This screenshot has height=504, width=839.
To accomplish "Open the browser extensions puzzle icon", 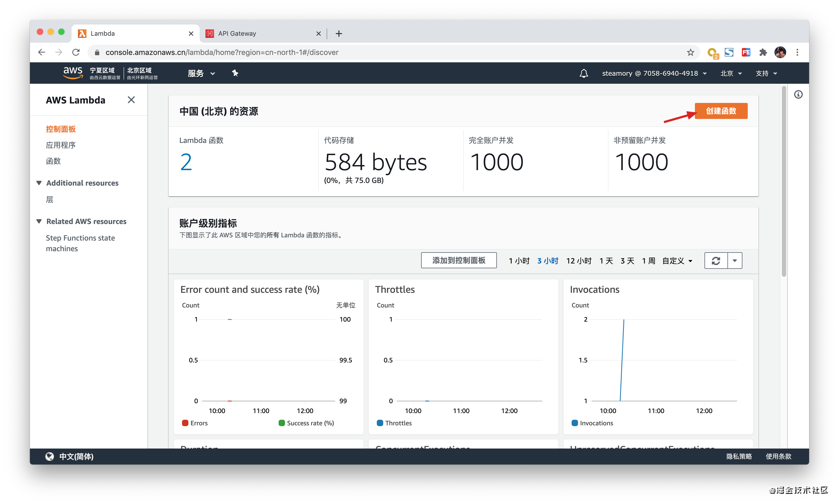I will (763, 52).
